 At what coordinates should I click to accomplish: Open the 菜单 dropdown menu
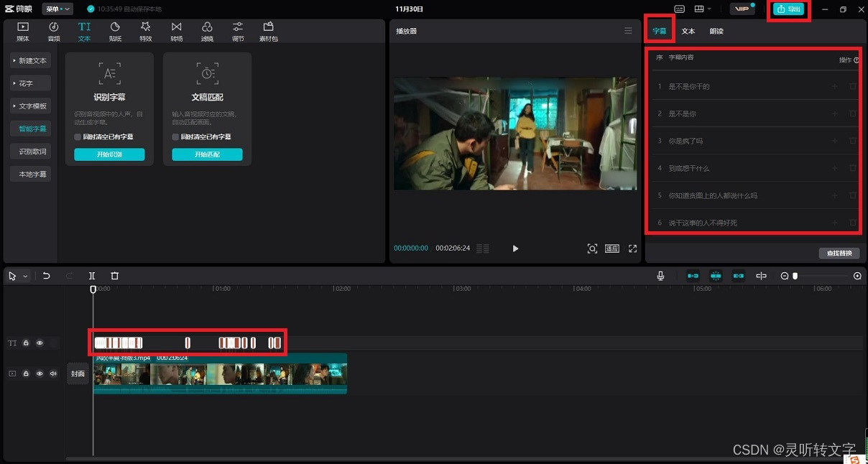[x=57, y=9]
